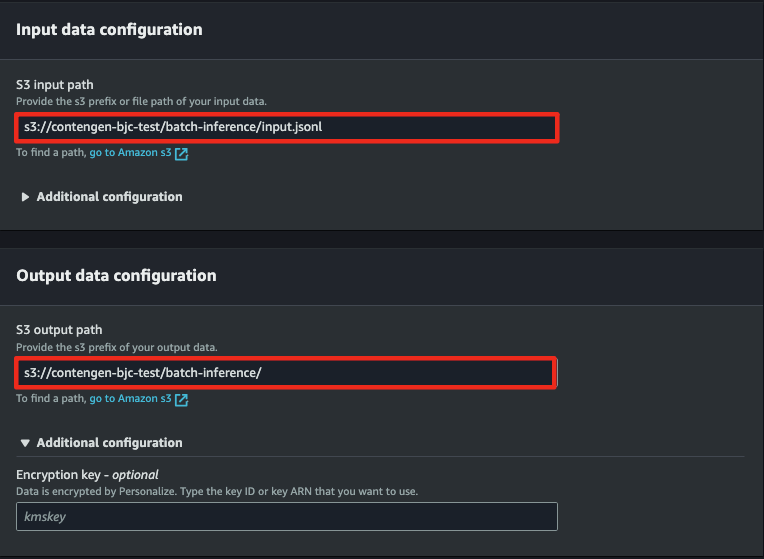Viewport: 764px width, 559px height.
Task: Click the output path helper description text
Action: (x=117, y=347)
